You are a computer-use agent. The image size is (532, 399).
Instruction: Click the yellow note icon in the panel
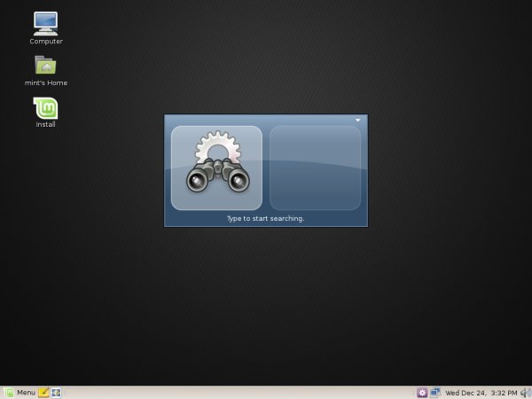point(43,392)
